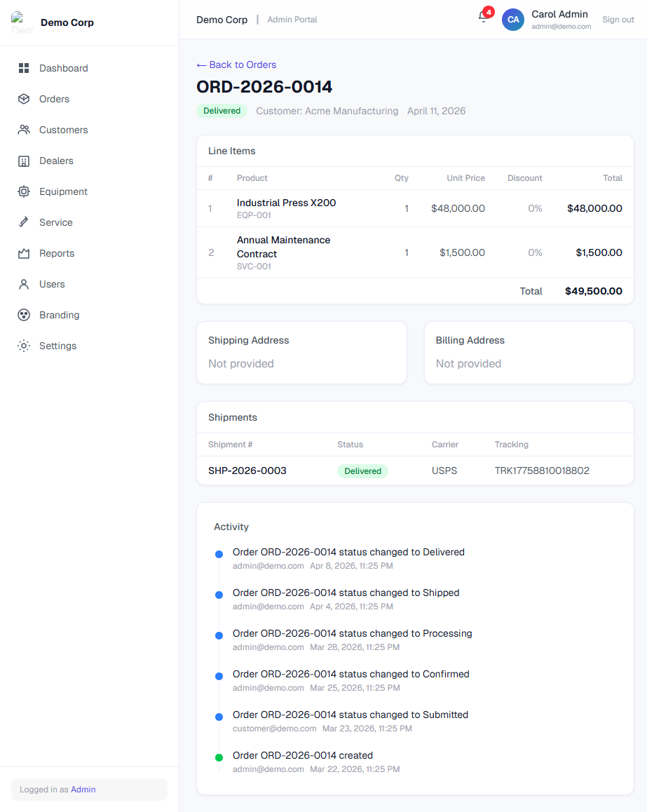Click Admin Portal header label
The width and height of the screenshot is (647, 812).
coord(292,20)
